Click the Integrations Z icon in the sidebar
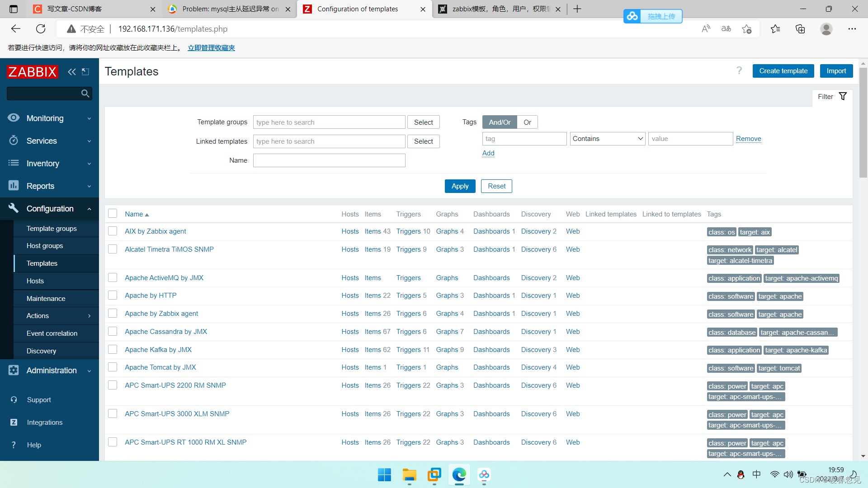Viewport: 868px width, 488px height. 14,422
